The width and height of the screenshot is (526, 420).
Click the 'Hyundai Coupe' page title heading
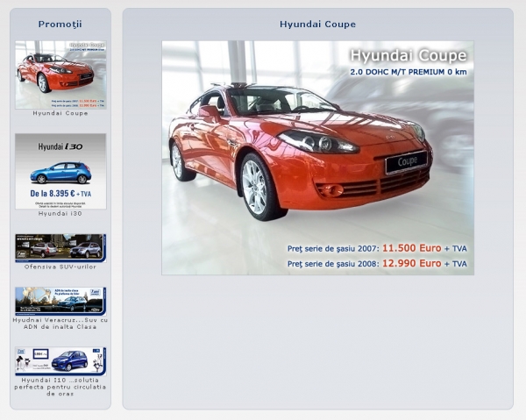(x=317, y=25)
